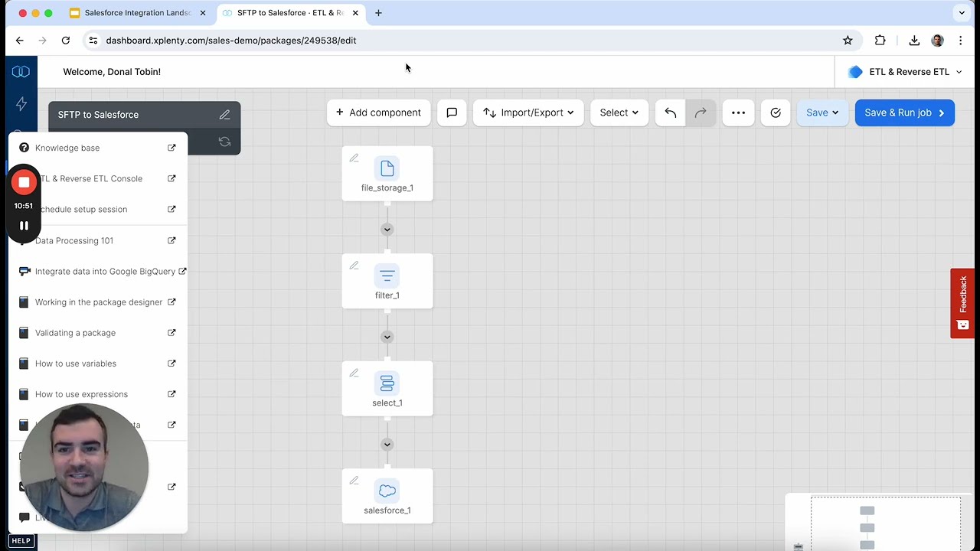This screenshot has height=551, width=980.
Task: Click Add component button
Action: click(379, 112)
